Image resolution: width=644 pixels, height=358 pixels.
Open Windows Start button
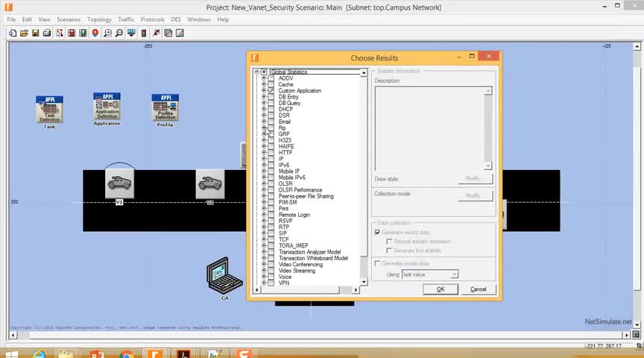tap(12, 354)
